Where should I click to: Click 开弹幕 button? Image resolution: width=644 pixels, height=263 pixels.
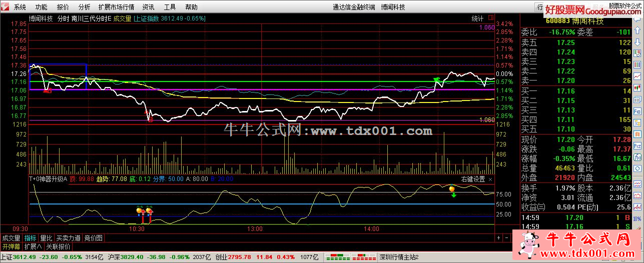coord(12,246)
